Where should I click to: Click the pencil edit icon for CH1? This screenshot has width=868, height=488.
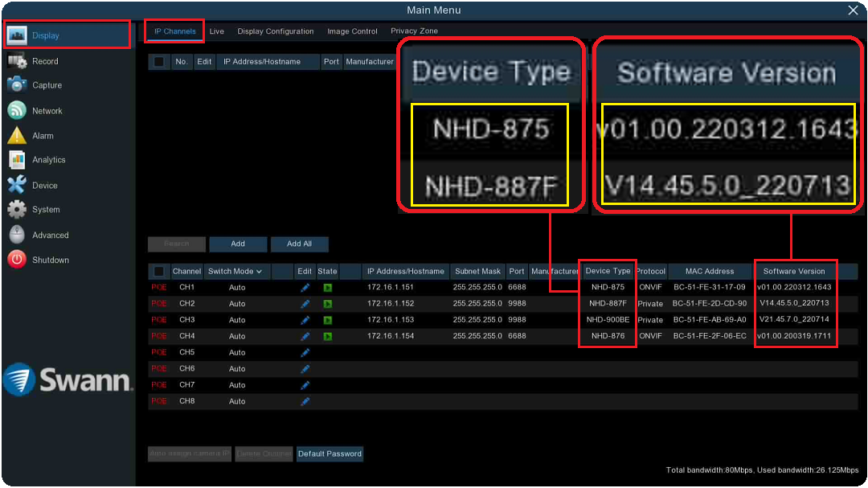click(305, 288)
